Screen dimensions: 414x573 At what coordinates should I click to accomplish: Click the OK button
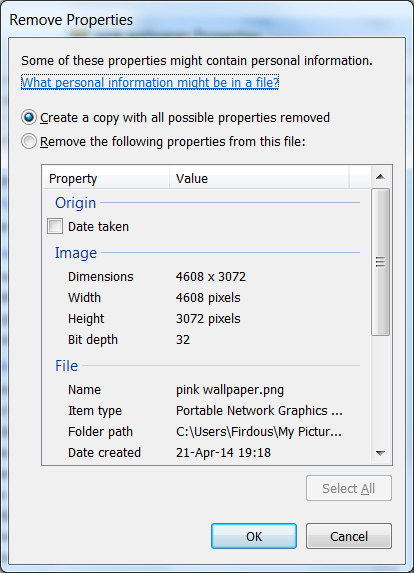254,536
